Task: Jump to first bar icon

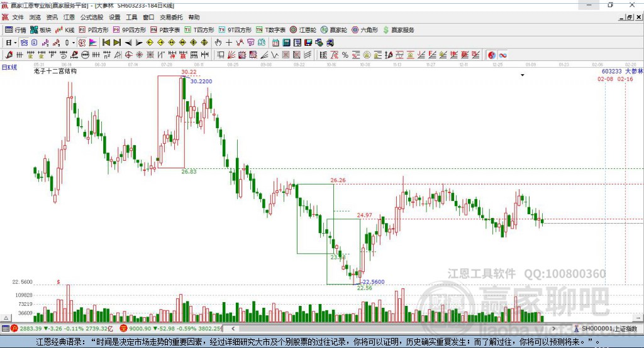Action: [x=106, y=43]
